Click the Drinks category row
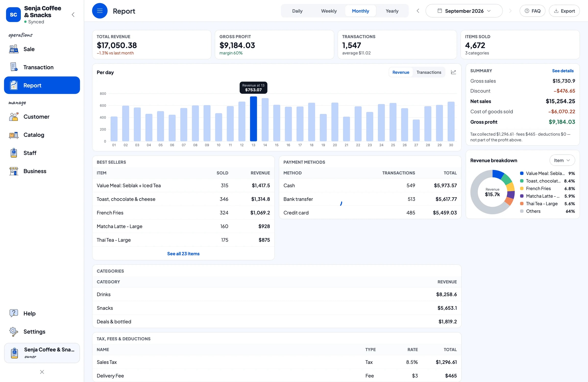588x382 pixels. (x=277, y=294)
